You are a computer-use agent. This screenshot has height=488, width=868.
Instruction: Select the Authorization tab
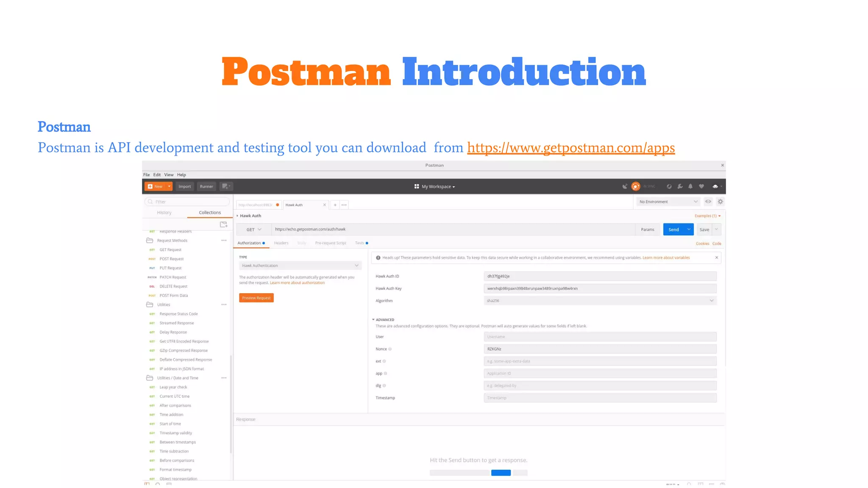click(251, 243)
